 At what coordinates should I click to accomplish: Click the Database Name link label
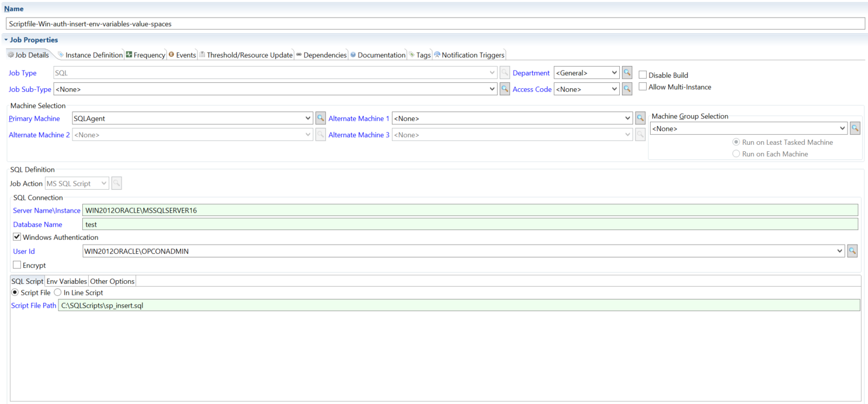[38, 224]
